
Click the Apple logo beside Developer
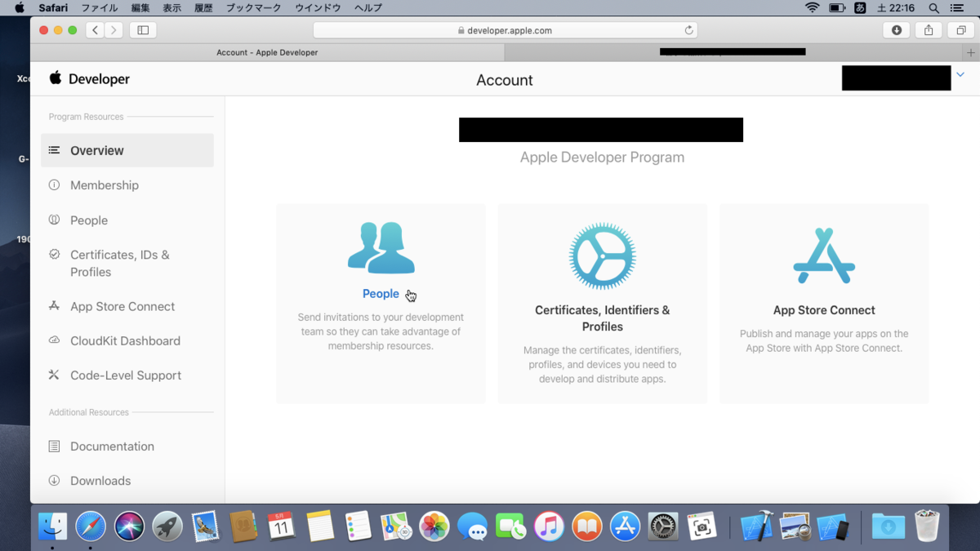click(x=56, y=78)
